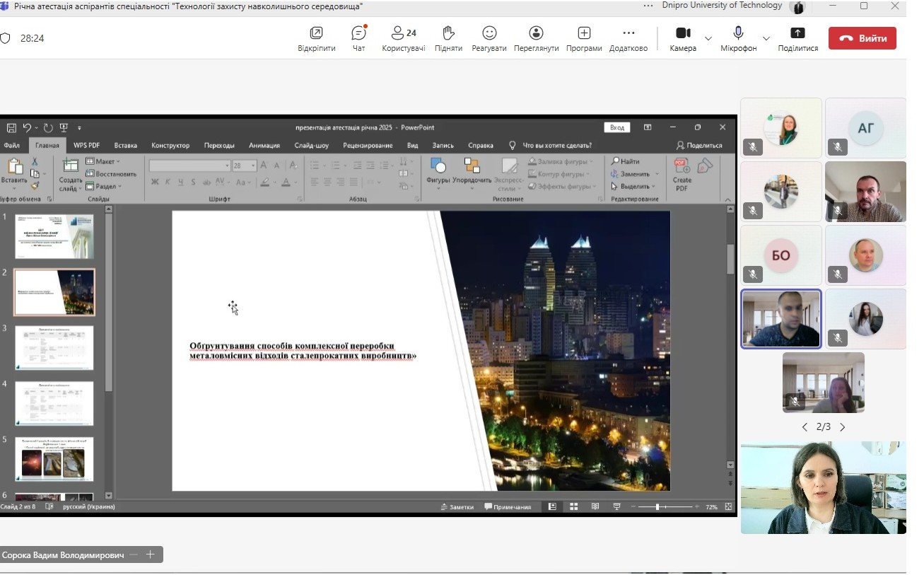
Task: Expand the Сорока Вадим Володимирович name bar
Action: (x=150, y=555)
